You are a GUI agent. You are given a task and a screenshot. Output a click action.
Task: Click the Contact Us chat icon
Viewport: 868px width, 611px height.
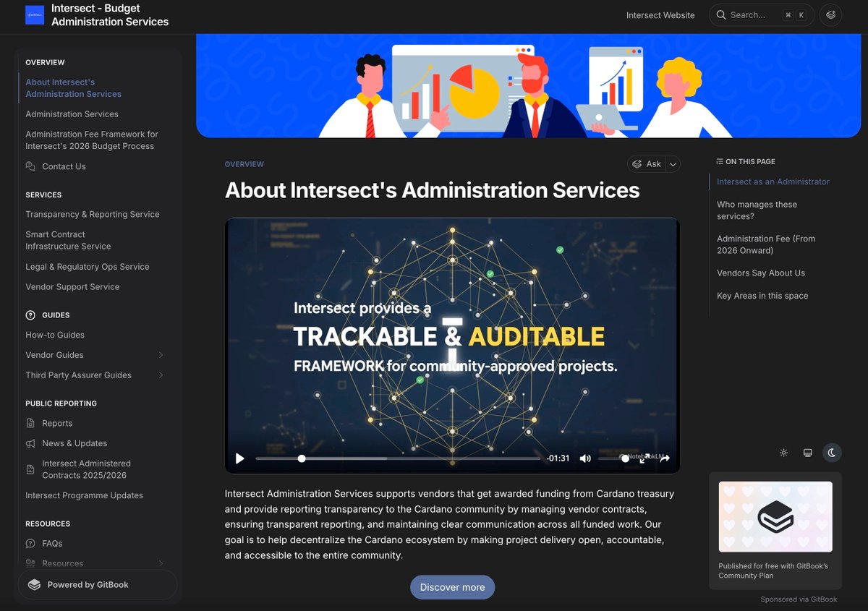click(x=30, y=166)
